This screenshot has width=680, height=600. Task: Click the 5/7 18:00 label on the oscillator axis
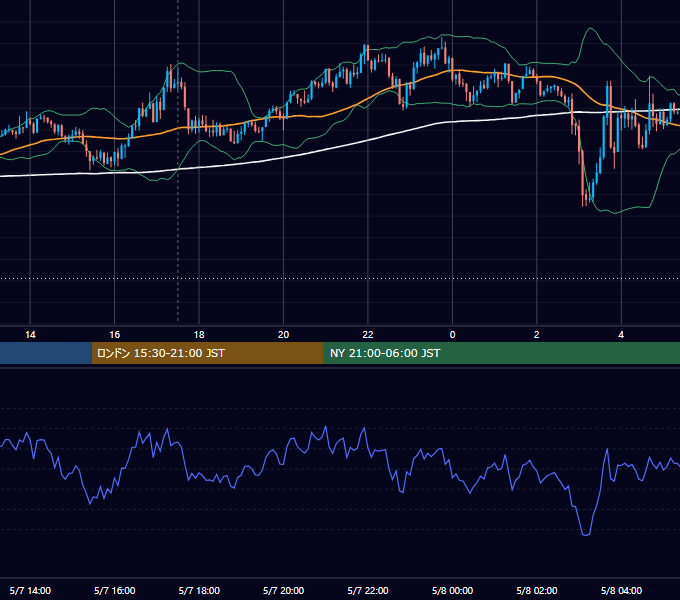(x=199, y=590)
